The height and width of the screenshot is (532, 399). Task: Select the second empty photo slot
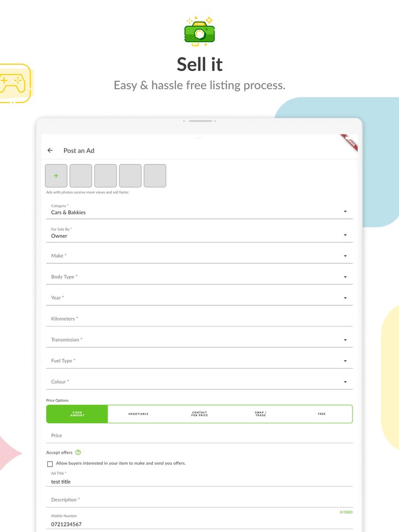[105, 176]
